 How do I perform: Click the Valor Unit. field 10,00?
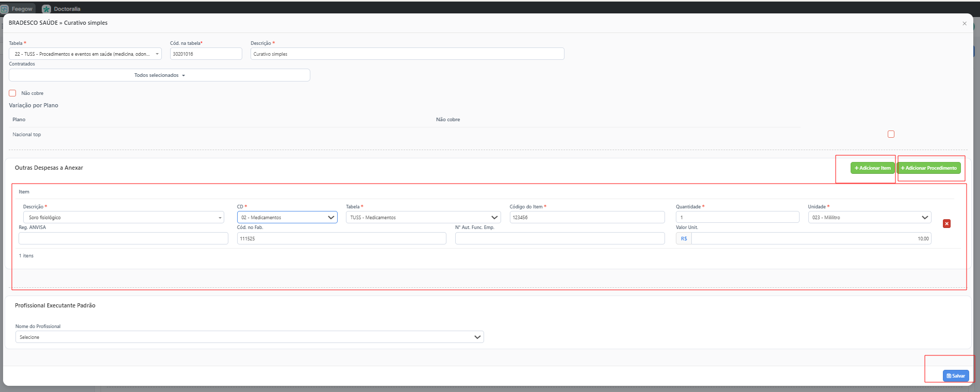click(811, 238)
